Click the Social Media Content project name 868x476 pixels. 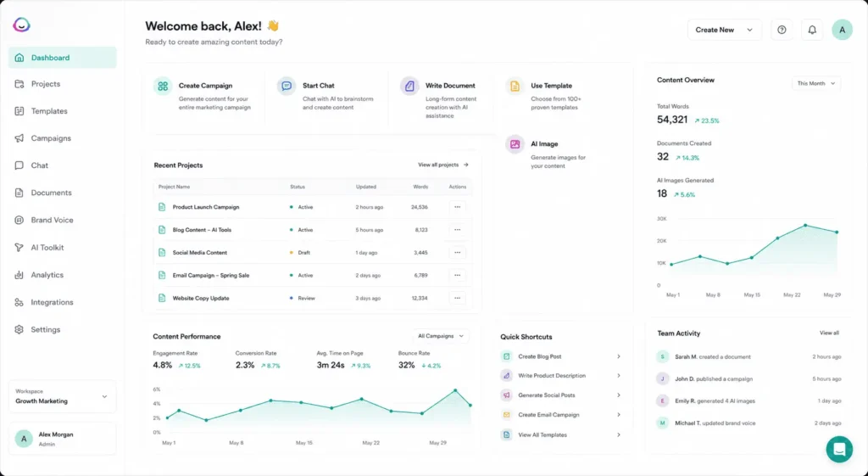(x=200, y=252)
